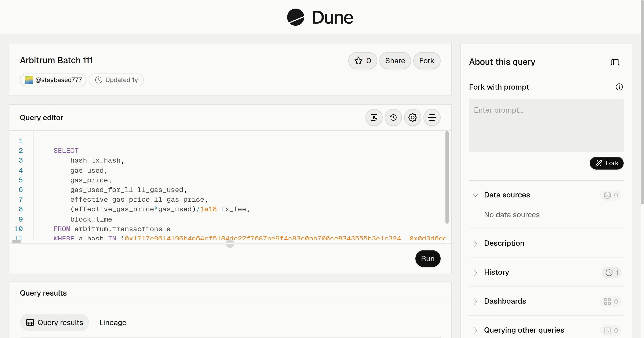Expand the History section

click(x=475, y=272)
